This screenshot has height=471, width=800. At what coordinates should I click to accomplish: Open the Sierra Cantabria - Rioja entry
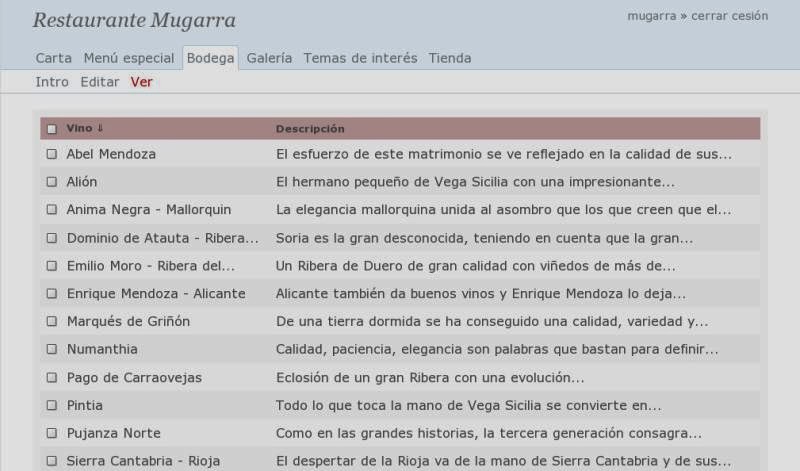coord(143,461)
